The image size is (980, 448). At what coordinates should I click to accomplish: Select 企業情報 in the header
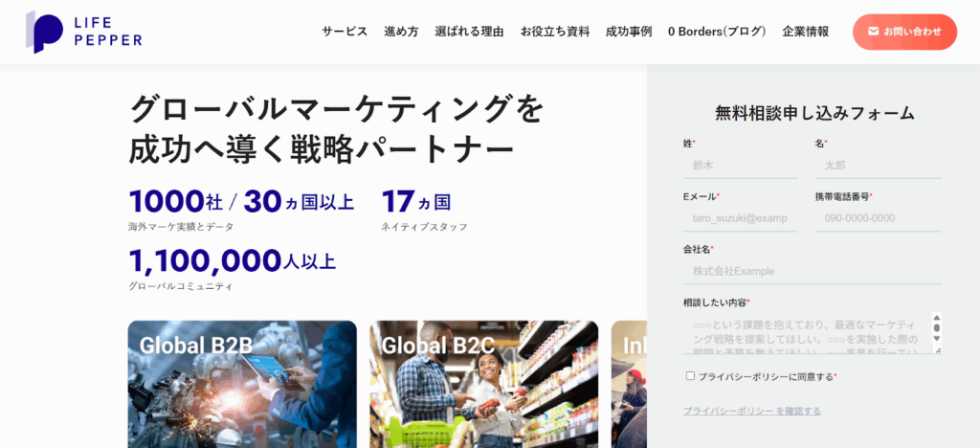[x=806, y=32]
